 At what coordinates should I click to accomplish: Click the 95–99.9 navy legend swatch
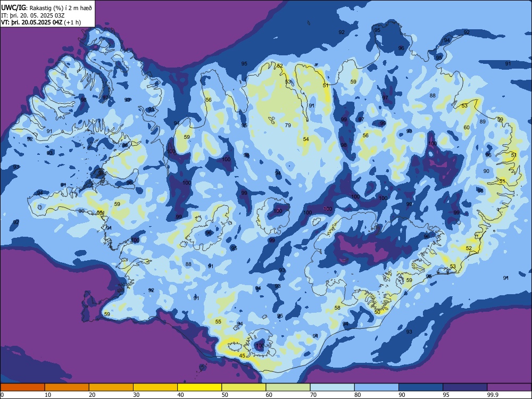[x=465, y=387]
